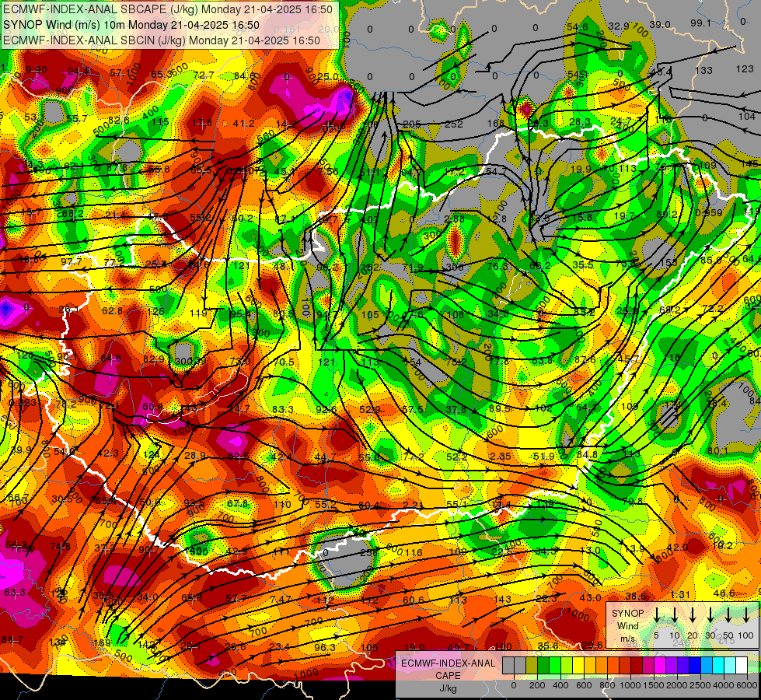Select the SBCAPE title line at top
The height and width of the screenshot is (700, 761).
pos(168,9)
